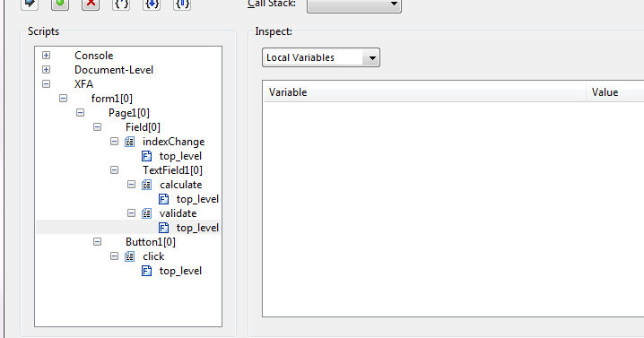Collapse the calculate event node
Image resolution: width=644 pixels, height=338 pixels.
132,185
